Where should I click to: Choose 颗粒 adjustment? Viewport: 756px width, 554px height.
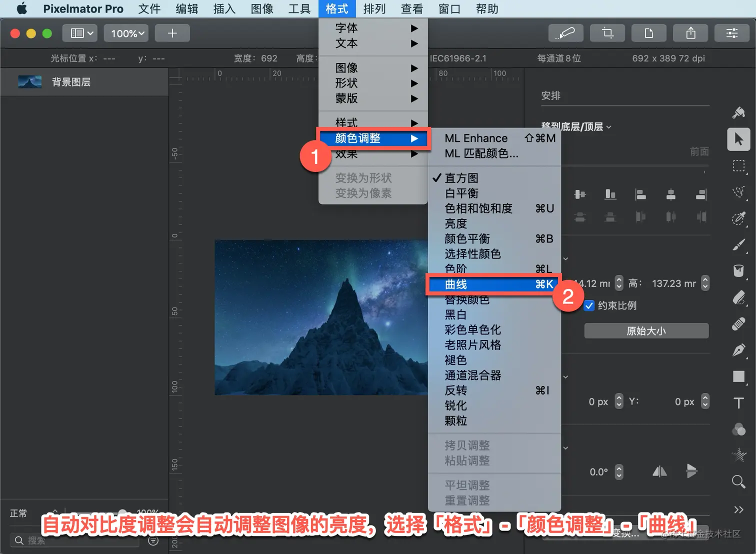[494, 421]
